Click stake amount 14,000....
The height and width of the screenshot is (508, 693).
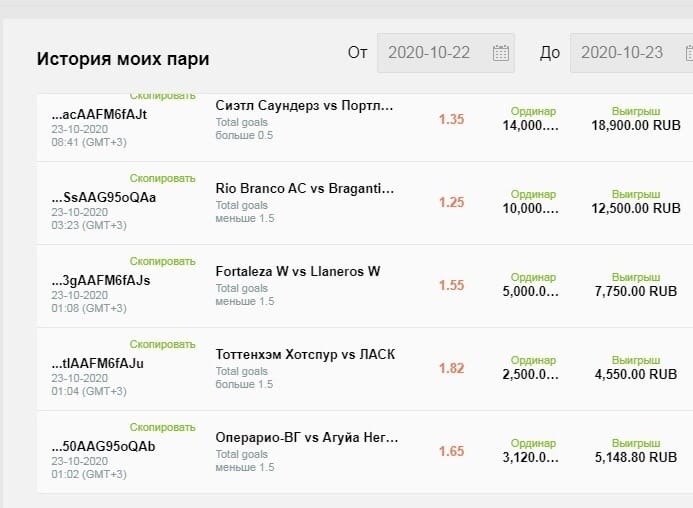click(530, 126)
